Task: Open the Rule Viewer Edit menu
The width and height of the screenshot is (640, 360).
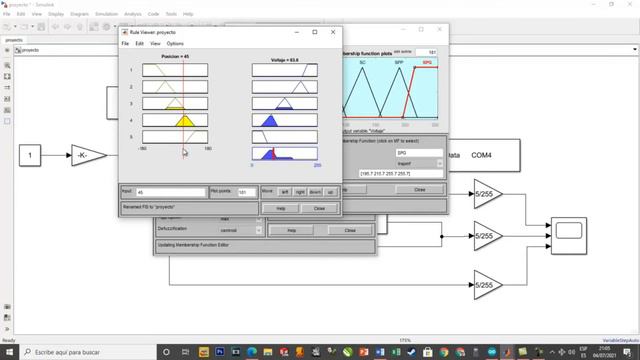Action: point(139,44)
